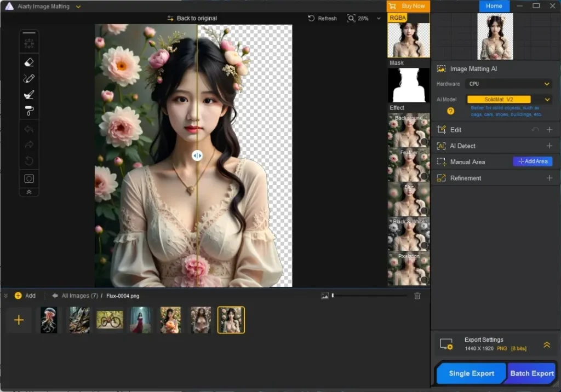Click the Refresh icon above canvas

[311, 18]
